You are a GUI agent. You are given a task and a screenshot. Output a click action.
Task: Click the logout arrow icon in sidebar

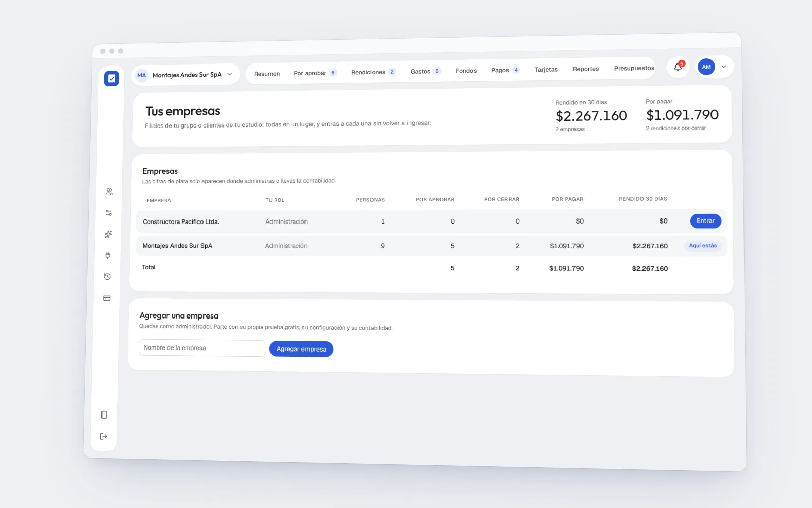104,436
